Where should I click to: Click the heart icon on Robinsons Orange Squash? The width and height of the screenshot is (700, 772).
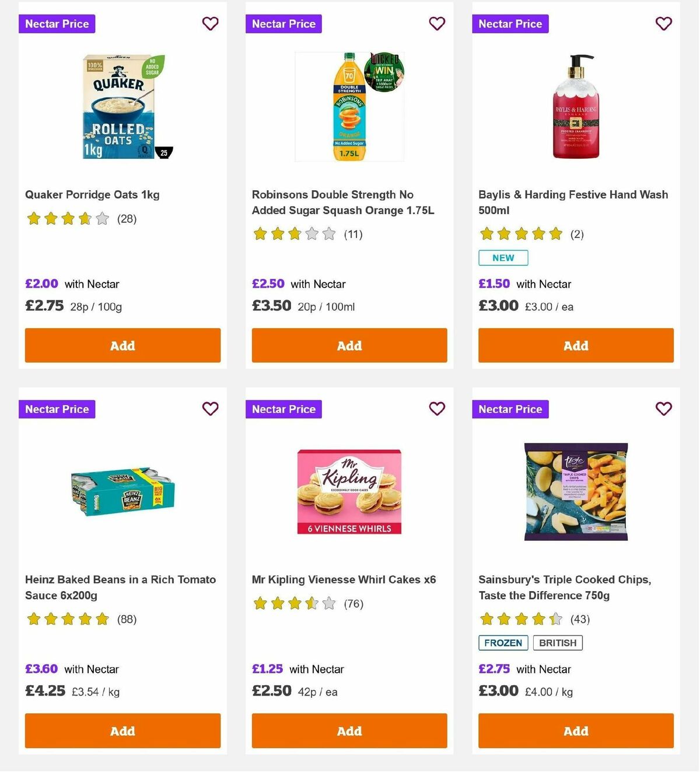[x=437, y=23]
